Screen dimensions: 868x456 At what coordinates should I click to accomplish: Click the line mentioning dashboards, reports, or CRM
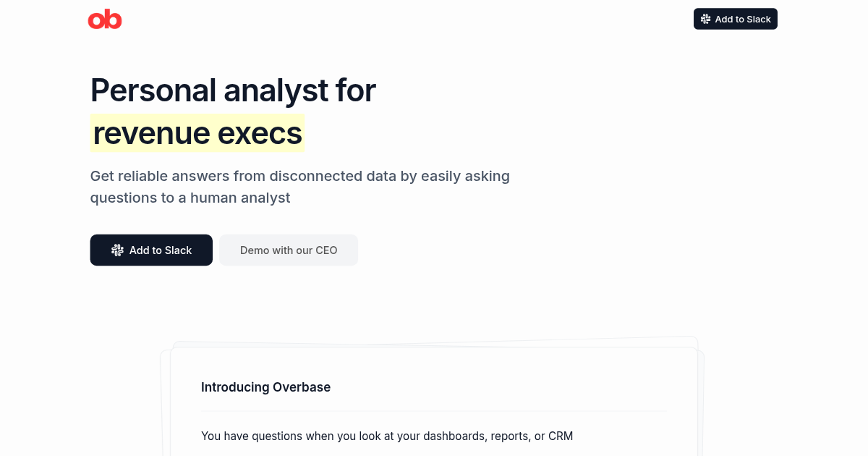pos(387,436)
